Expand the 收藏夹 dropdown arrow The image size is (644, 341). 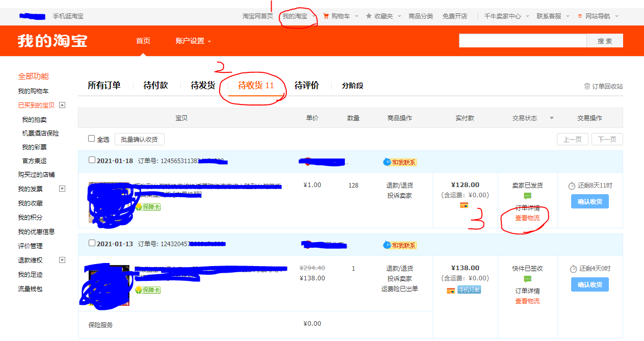(399, 16)
